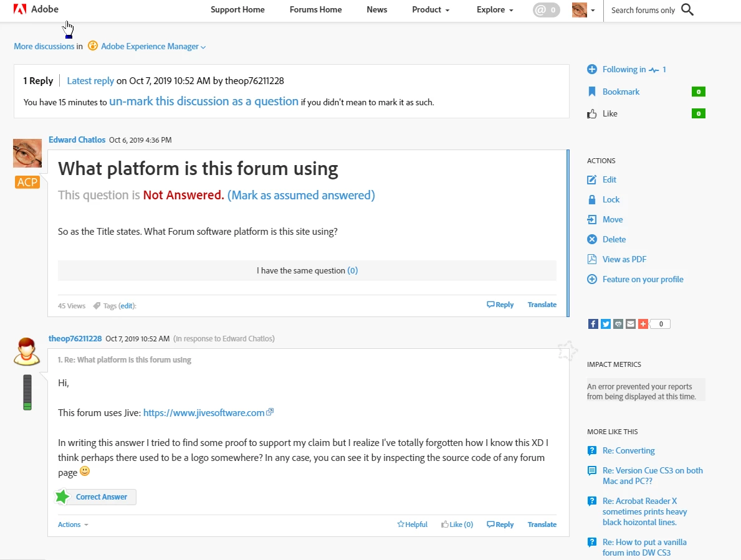Click the Tags label icon

click(x=97, y=305)
